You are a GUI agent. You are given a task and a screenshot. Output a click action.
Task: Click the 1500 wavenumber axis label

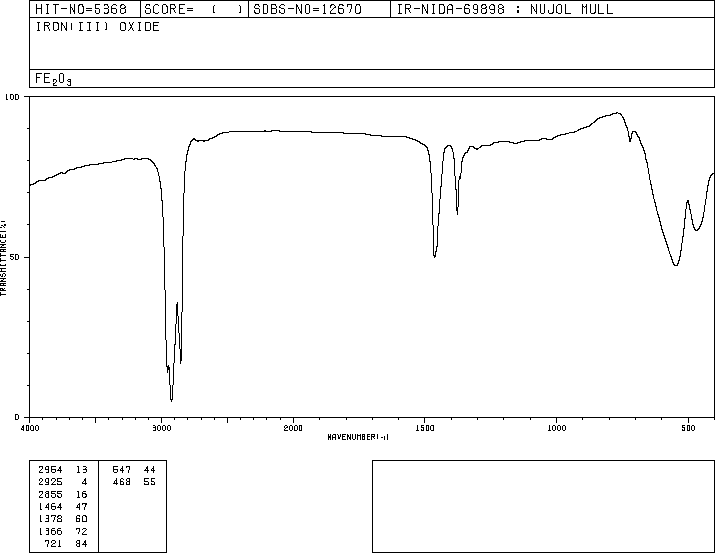coord(425,428)
